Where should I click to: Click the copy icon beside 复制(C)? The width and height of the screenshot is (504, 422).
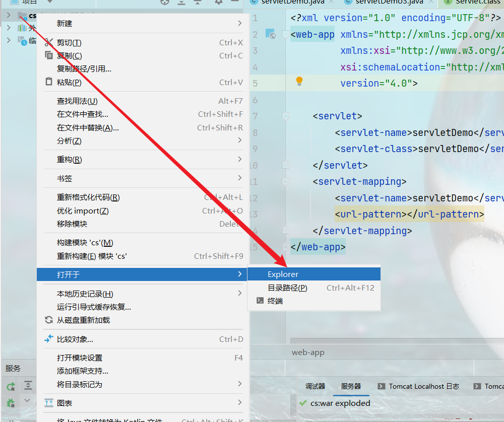point(48,55)
